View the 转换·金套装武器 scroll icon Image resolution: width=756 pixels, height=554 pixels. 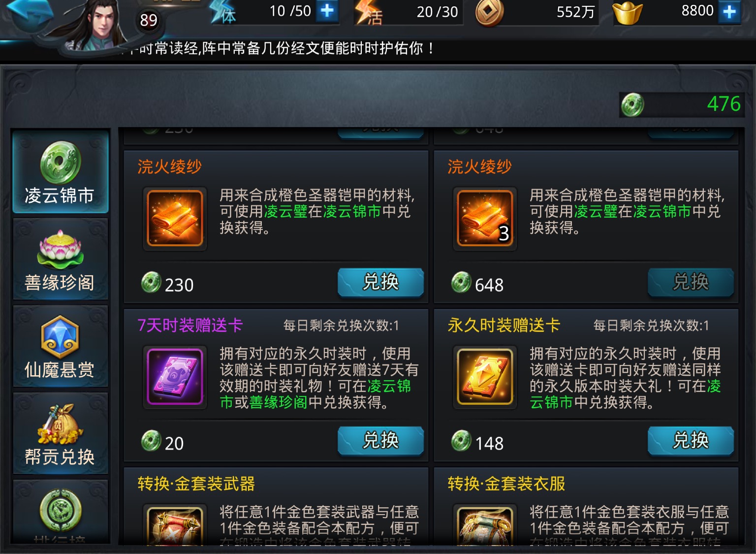coord(175,525)
